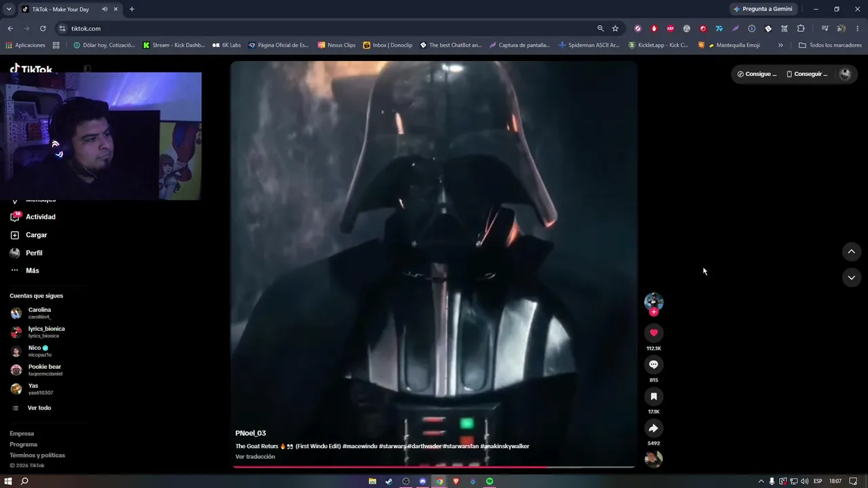Open Todos los marcadores folder

coord(830,45)
